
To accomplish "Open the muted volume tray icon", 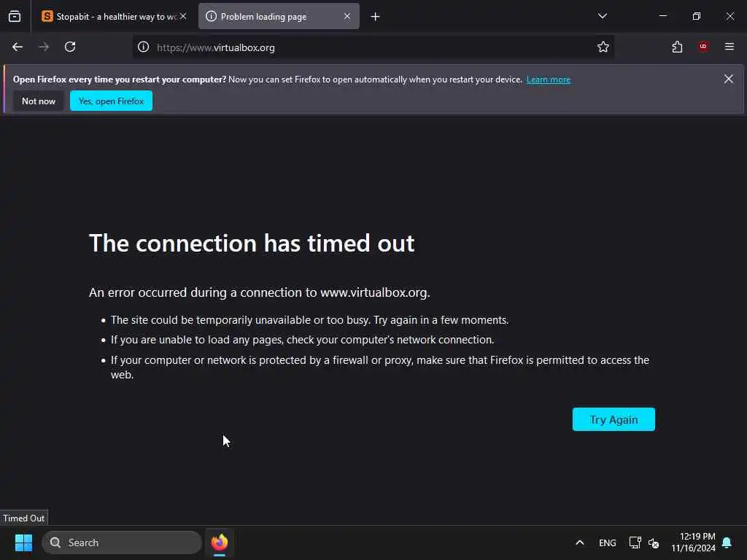I will point(654,542).
